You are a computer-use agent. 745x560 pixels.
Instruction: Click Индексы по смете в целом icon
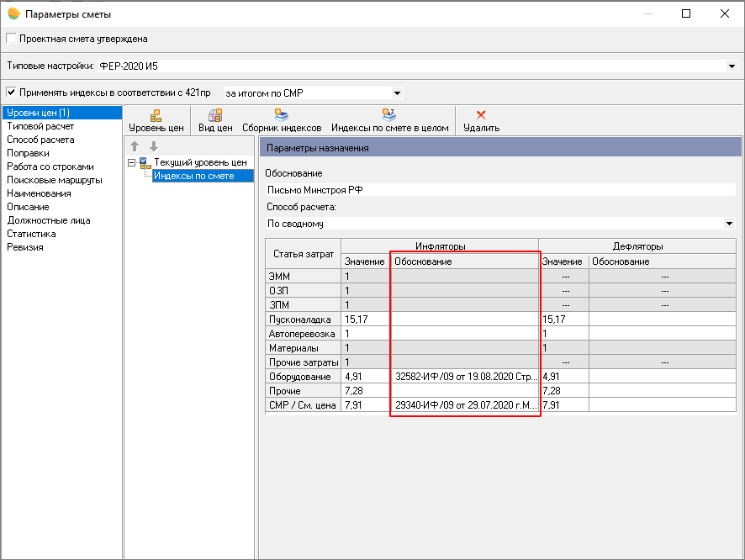[389, 115]
